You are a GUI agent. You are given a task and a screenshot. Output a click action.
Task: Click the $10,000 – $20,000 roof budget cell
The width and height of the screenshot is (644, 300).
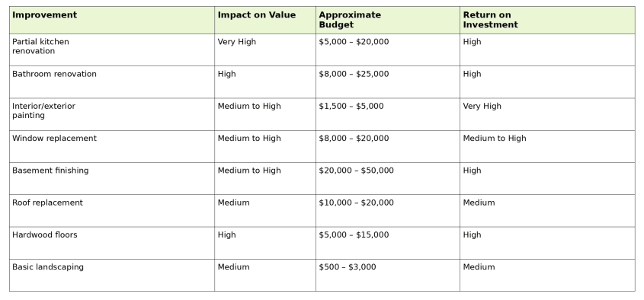coord(388,211)
